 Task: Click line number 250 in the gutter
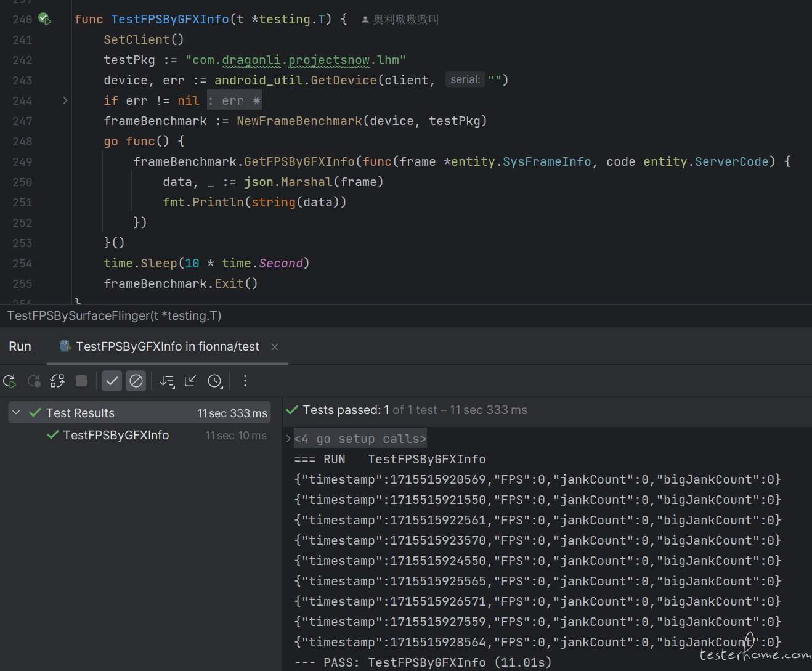pyautogui.click(x=22, y=182)
